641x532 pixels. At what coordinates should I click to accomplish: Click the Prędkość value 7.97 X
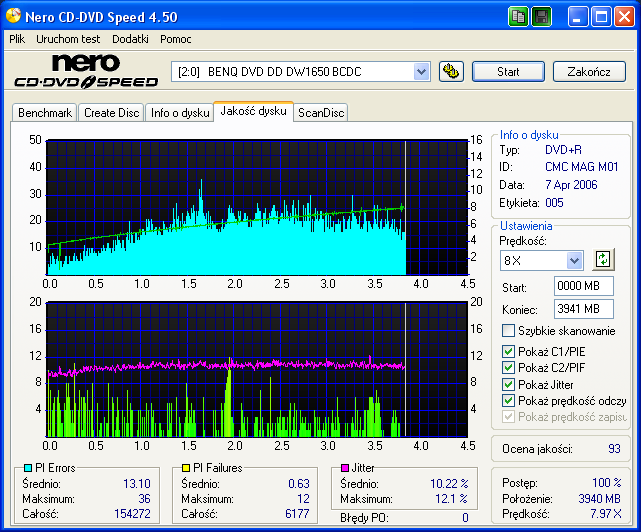605,514
